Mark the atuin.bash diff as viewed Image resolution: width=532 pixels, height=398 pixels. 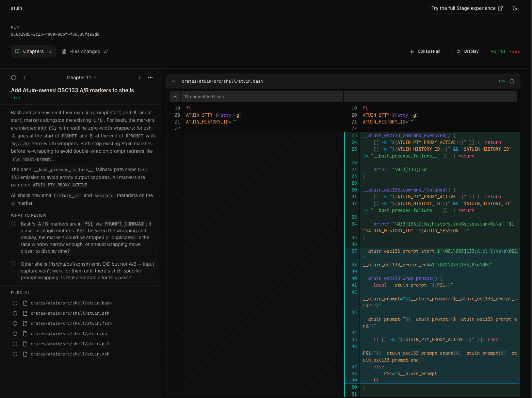coord(512,81)
